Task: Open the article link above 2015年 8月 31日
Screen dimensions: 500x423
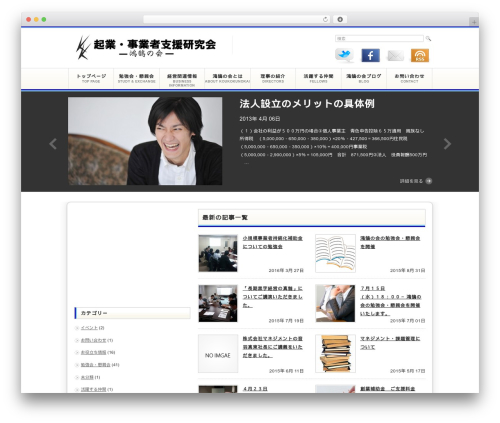Action: (x=390, y=242)
